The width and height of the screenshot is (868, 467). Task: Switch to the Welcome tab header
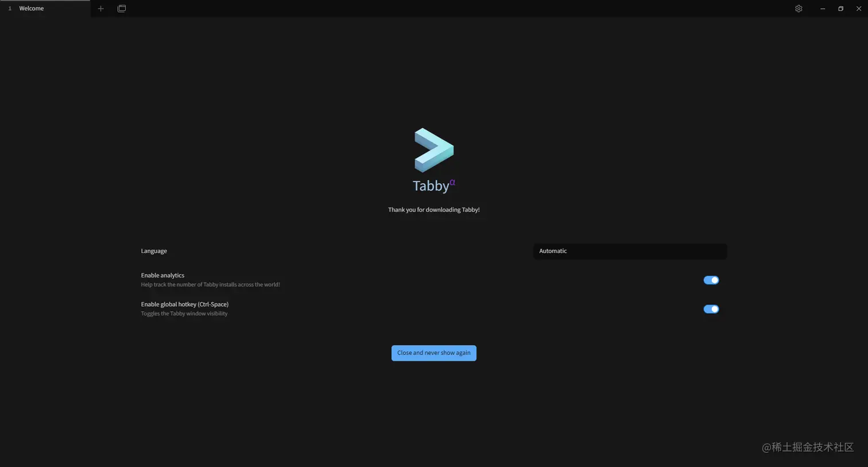pyautogui.click(x=31, y=8)
